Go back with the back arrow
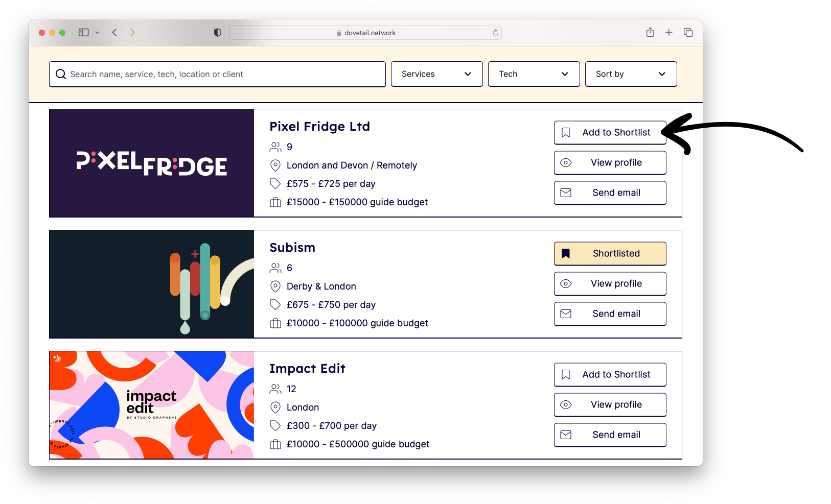This screenshot has height=504, width=831. [114, 32]
